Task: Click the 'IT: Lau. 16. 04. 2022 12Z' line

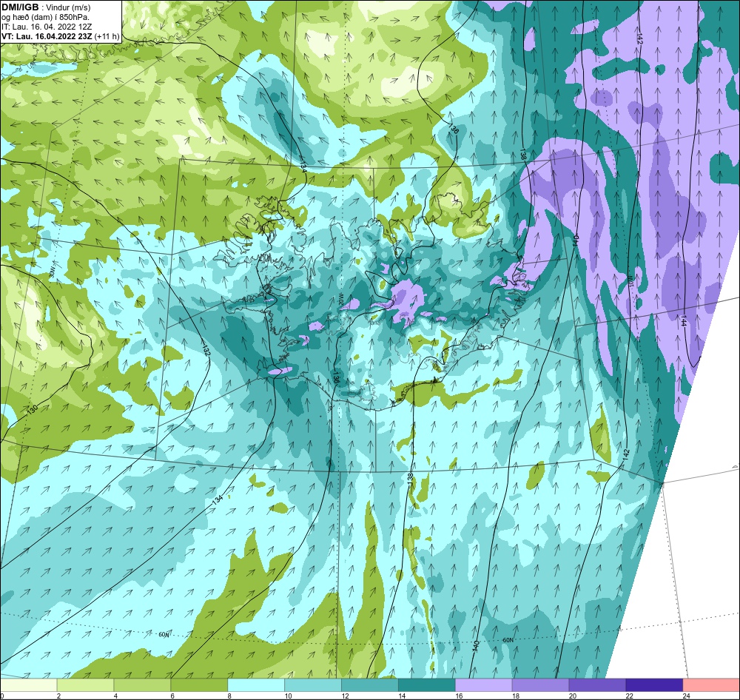Action: pyautogui.click(x=47, y=27)
